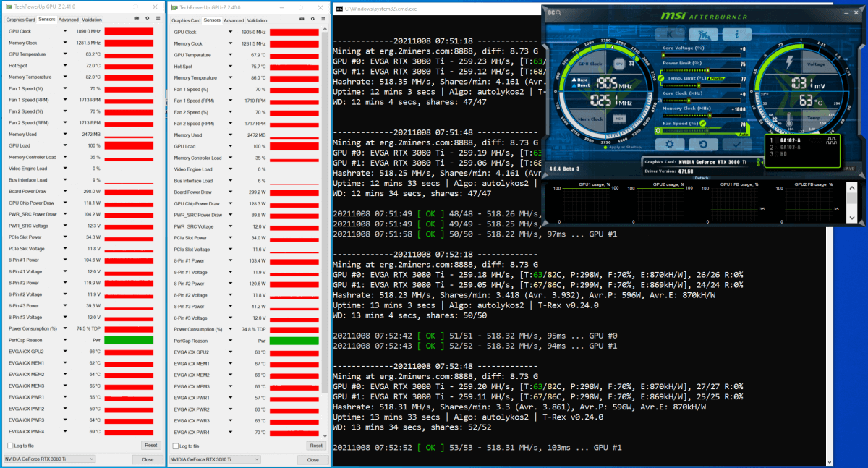Viewport: 868px width, 468px height.
Task: Take a GPU-Z screenshot using the camera icon
Action: click(x=137, y=18)
